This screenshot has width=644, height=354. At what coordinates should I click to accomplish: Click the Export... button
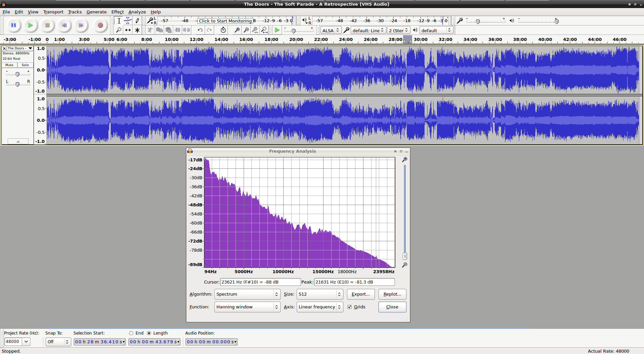click(361, 294)
